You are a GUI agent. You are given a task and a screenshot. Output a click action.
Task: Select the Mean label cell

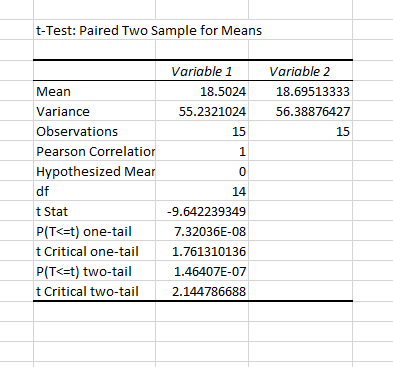point(94,91)
